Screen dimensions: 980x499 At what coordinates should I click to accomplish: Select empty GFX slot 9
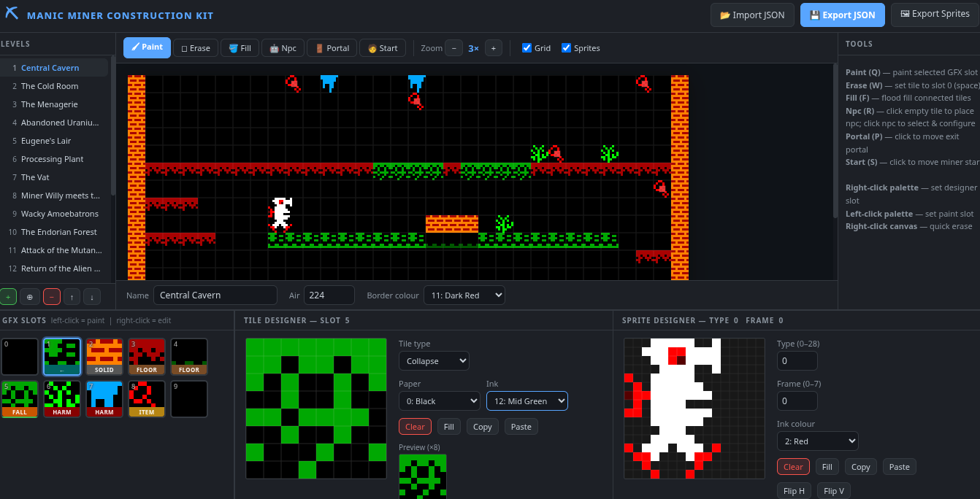pyautogui.click(x=188, y=399)
